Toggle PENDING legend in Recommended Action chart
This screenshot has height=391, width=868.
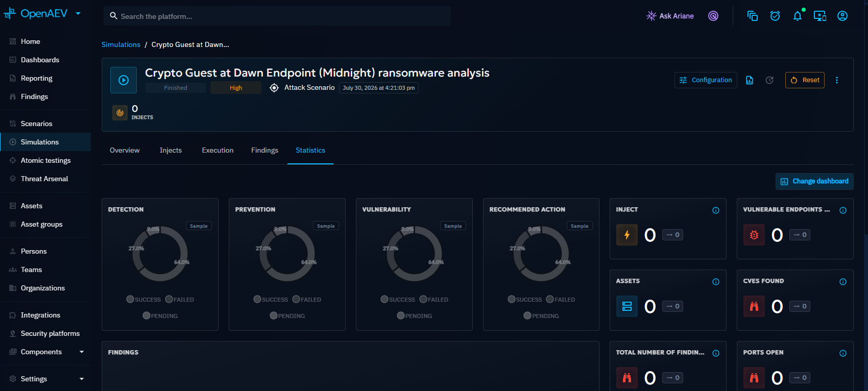541,316
